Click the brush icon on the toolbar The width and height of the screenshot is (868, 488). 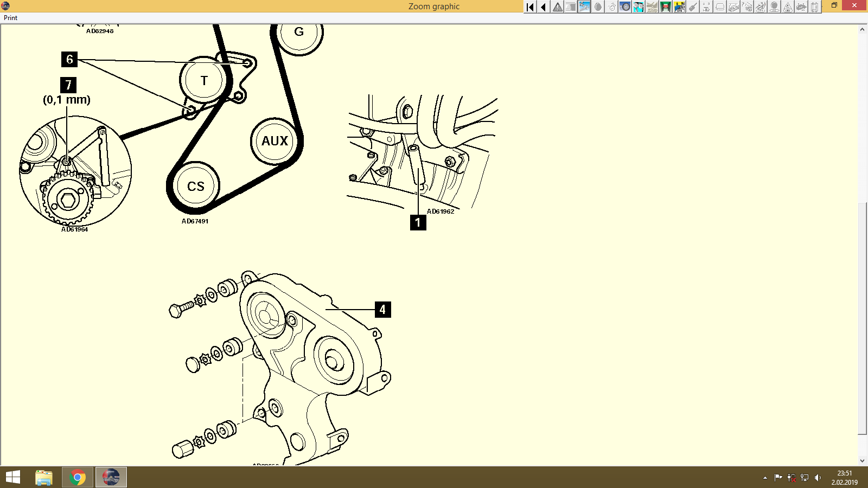pyautogui.click(x=693, y=7)
